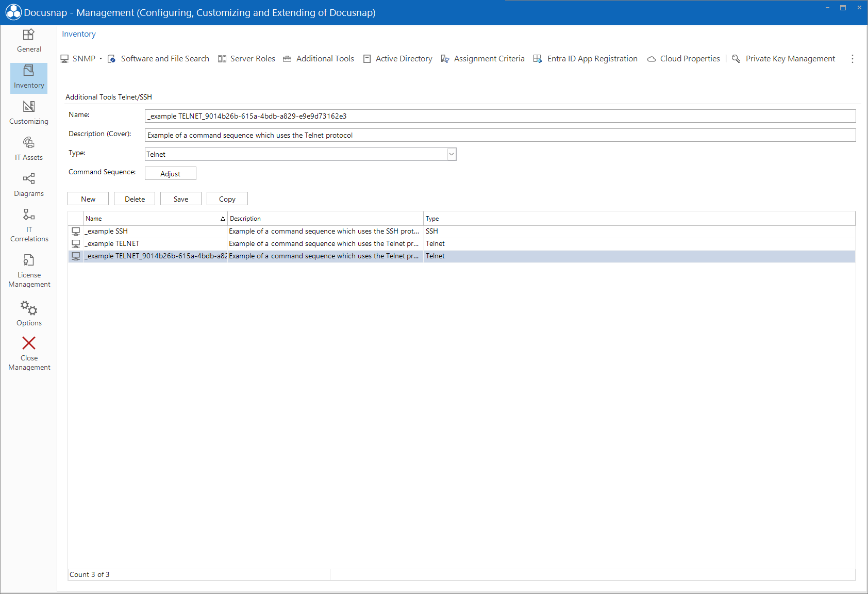Open the IT Correlations sidebar icon
This screenshot has width=868, height=594.
(29, 214)
